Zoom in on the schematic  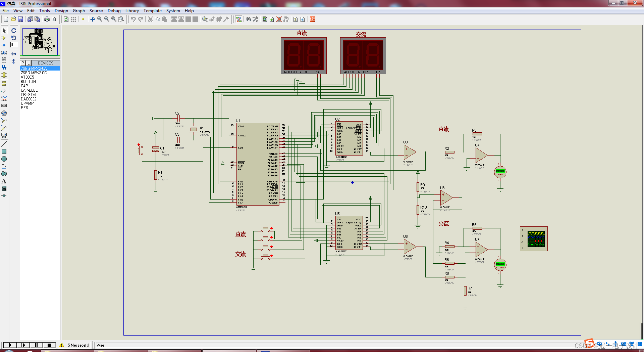pyautogui.click(x=100, y=19)
